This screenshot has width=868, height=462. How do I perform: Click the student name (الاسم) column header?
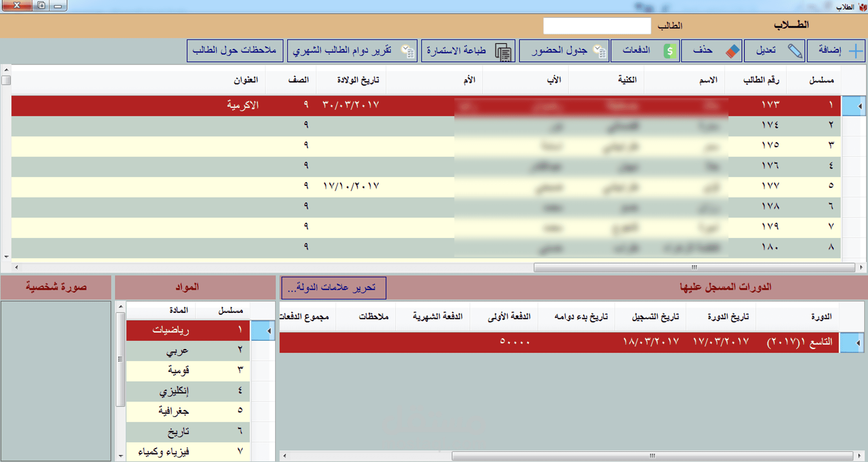point(708,80)
